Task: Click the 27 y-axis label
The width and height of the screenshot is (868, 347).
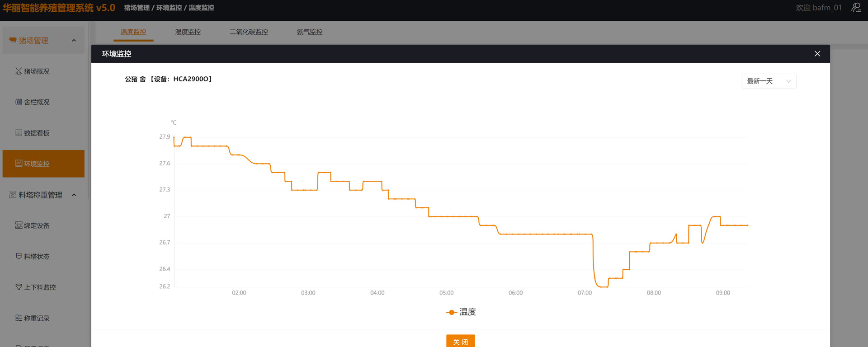Action: (x=167, y=216)
